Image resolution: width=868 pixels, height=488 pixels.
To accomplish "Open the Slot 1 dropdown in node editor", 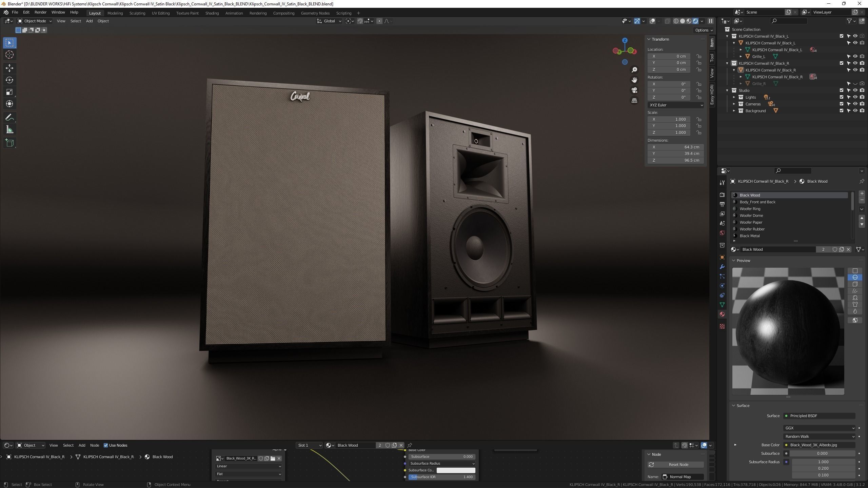I will pos(309,445).
